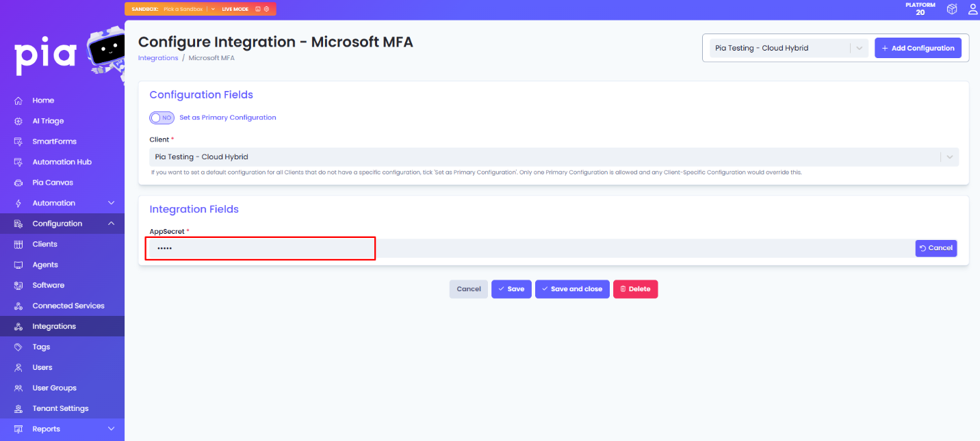Click the Pia Canvas sidebar icon

coord(18,183)
